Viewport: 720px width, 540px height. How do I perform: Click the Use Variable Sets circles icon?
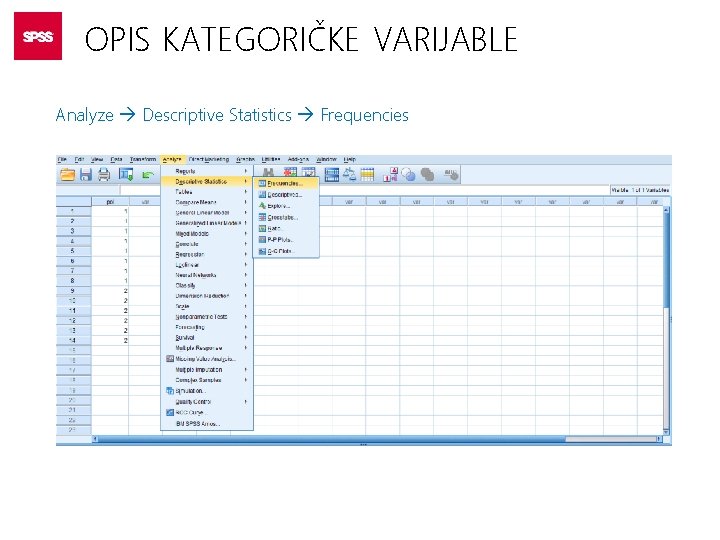pyautogui.click(x=408, y=175)
